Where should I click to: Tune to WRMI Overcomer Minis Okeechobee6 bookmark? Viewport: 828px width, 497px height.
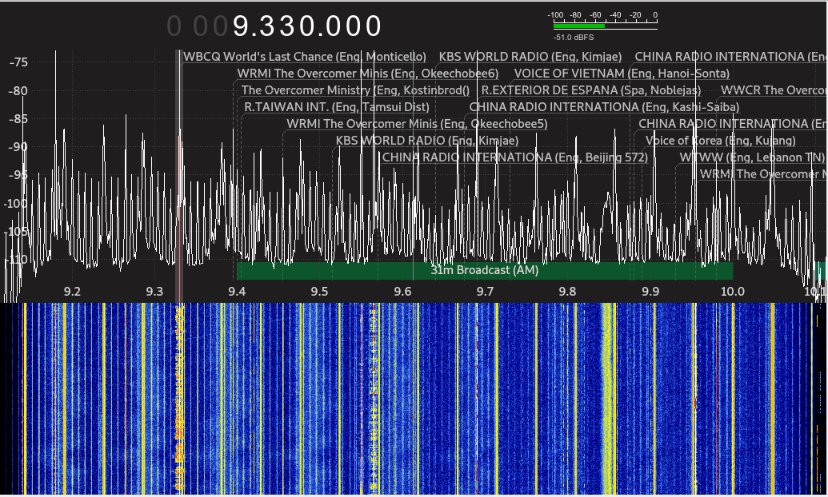[x=368, y=73]
